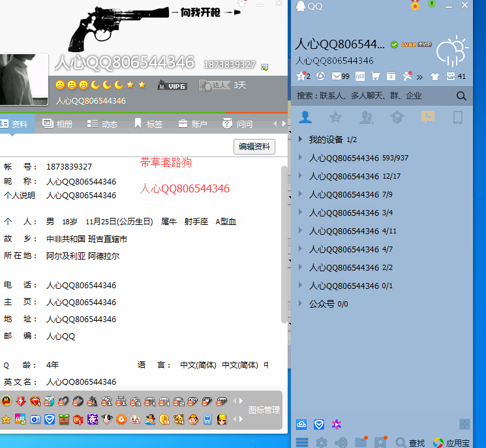Click right arrow to scroll profile tabs
The height and width of the screenshot is (448, 486).
(x=284, y=124)
